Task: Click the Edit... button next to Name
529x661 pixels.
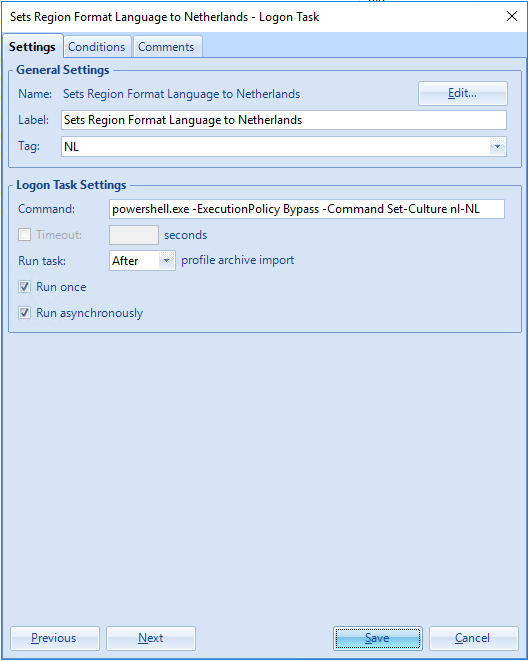Action: click(x=462, y=93)
